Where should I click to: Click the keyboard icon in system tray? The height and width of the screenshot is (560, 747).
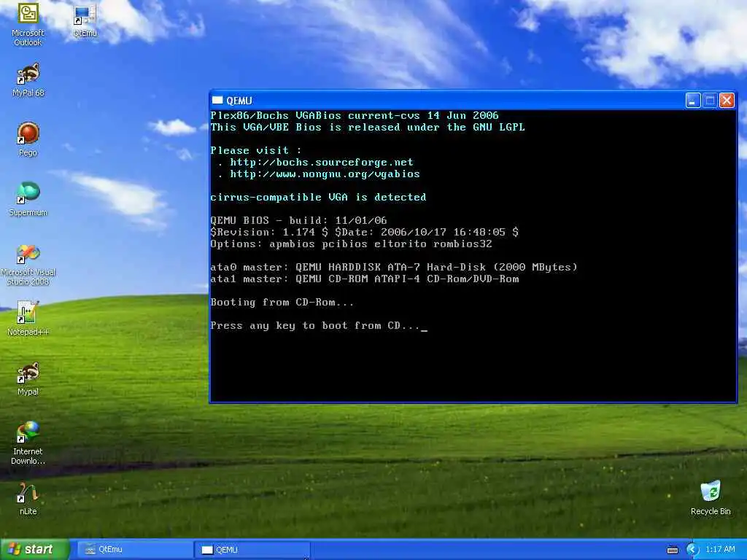[x=672, y=550]
